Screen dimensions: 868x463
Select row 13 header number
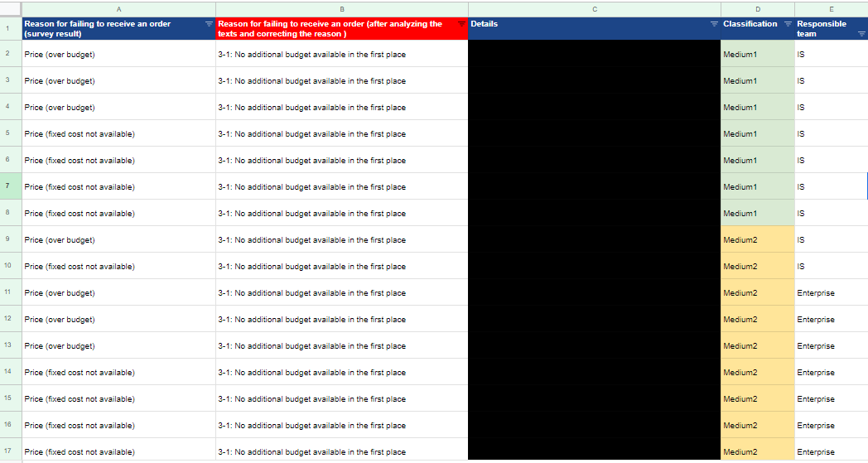tap(11, 345)
